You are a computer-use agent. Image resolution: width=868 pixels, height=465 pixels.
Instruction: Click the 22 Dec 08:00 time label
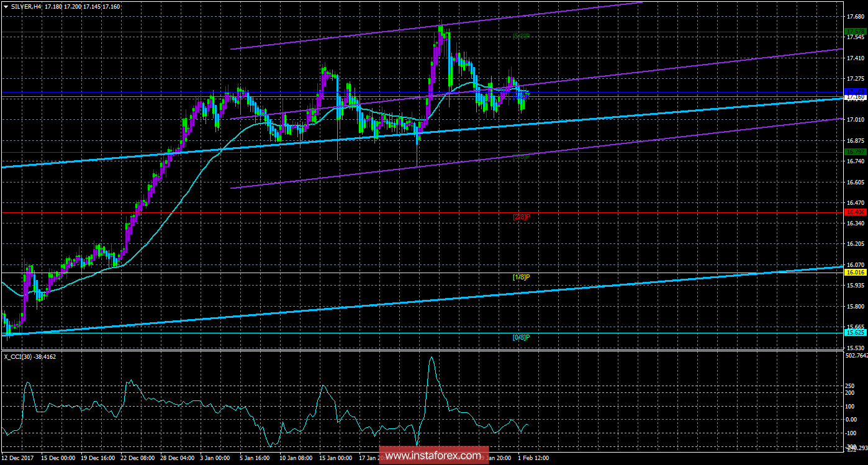click(x=138, y=458)
